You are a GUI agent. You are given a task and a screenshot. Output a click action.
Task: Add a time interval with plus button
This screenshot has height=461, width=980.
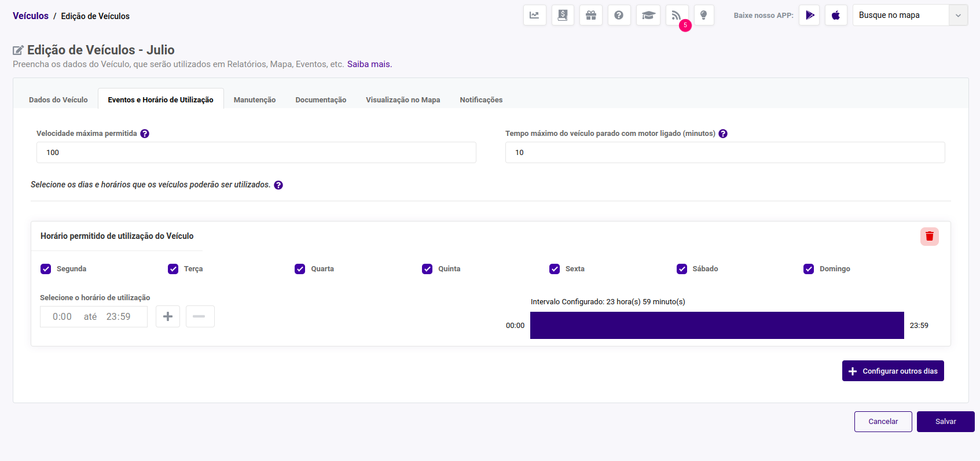(x=168, y=316)
